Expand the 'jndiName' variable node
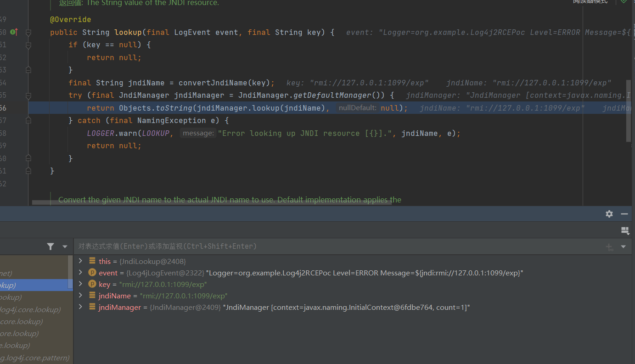635x364 pixels. tap(80, 295)
